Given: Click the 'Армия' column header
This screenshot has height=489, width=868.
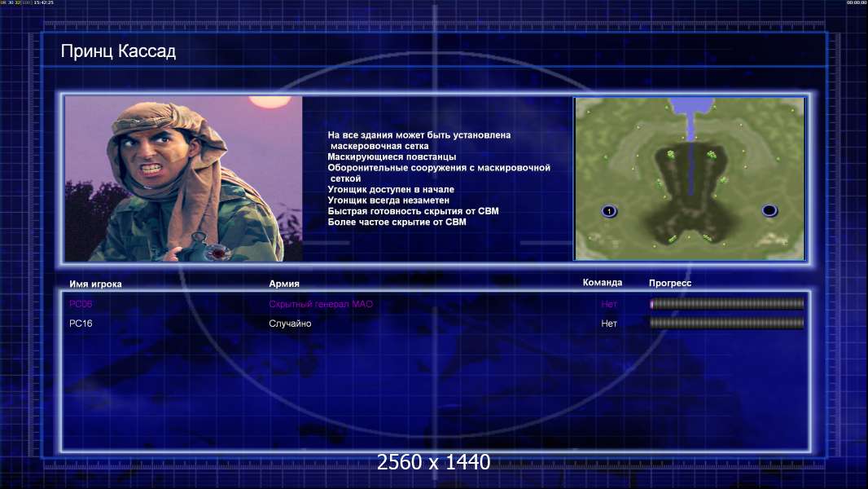Looking at the screenshot, I should tap(284, 284).
